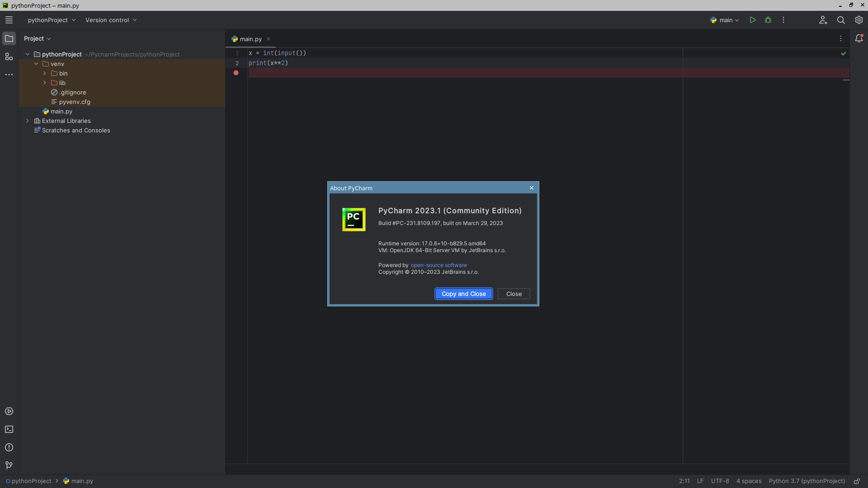Open the Problems tool window
868x488 pixels.
pos(9,447)
